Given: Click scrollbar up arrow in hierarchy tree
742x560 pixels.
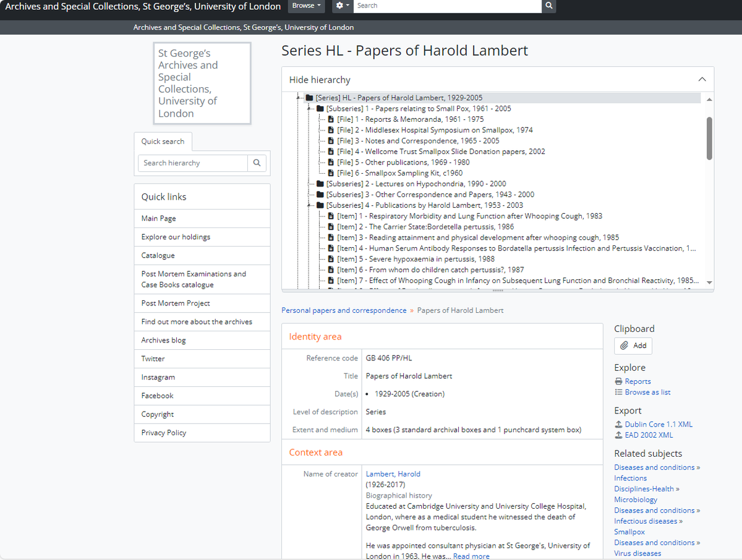Looking at the screenshot, I should coord(709,99).
